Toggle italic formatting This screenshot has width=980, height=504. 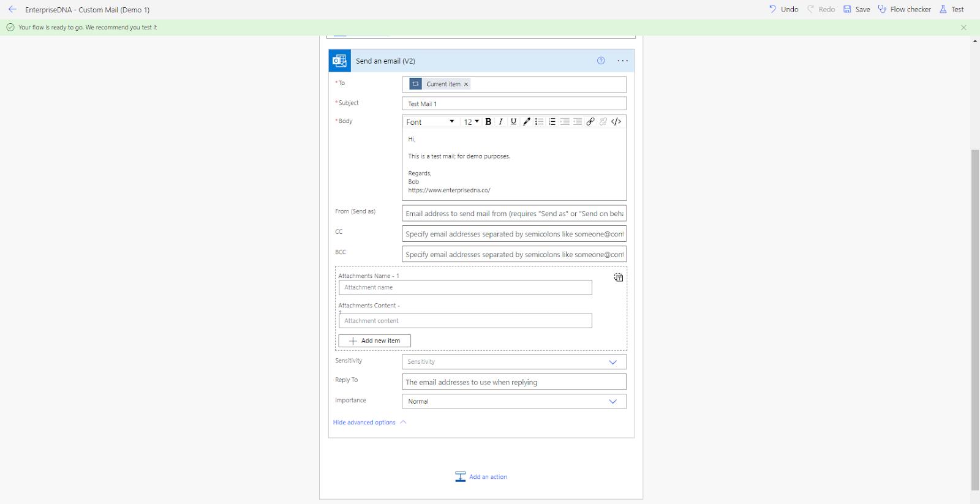[x=500, y=122]
